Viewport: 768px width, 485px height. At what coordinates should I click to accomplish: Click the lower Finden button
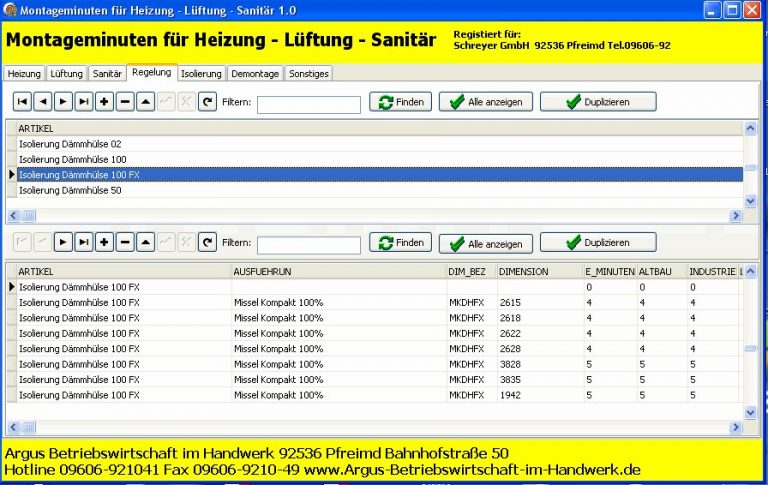(400, 242)
